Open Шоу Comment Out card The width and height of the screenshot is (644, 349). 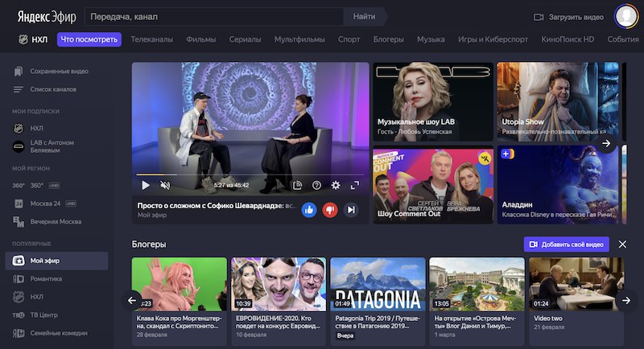(433, 186)
